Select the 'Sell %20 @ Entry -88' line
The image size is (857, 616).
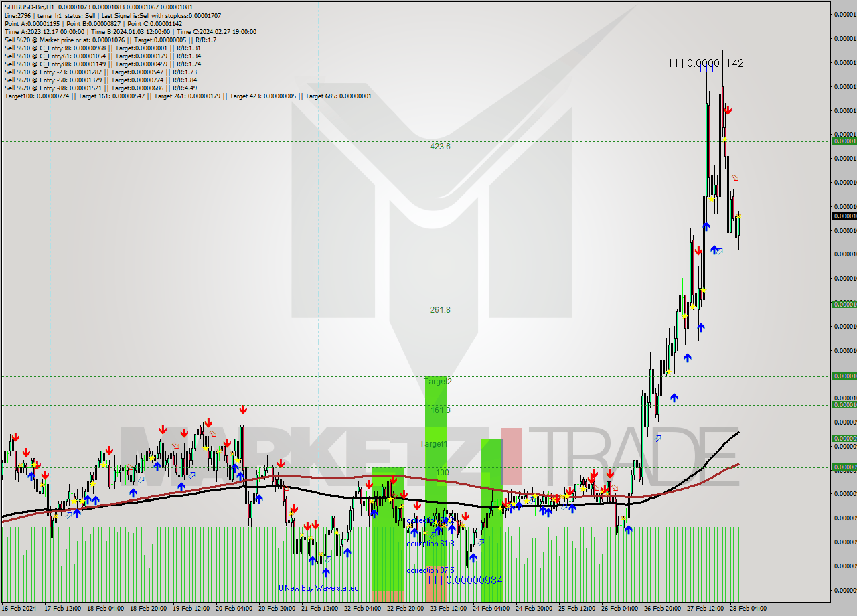coord(100,88)
